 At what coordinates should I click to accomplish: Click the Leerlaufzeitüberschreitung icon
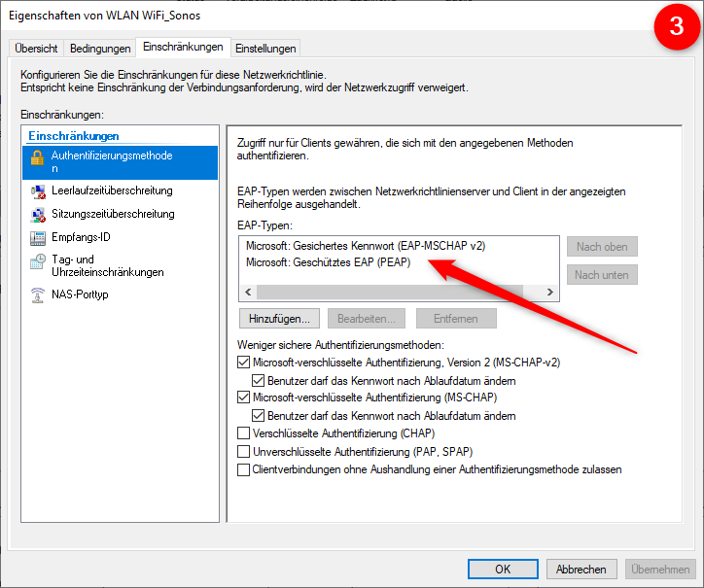(38, 191)
